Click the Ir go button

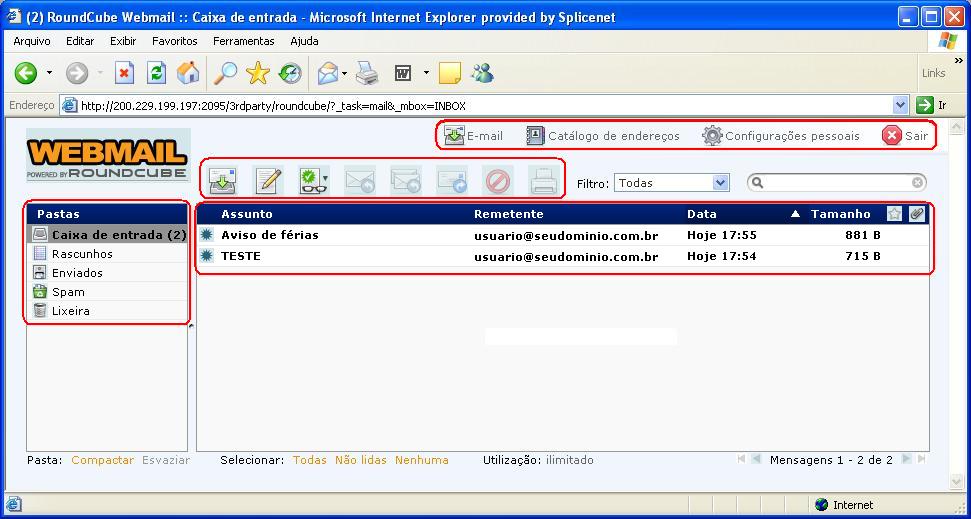pyautogui.click(x=932, y=105)
